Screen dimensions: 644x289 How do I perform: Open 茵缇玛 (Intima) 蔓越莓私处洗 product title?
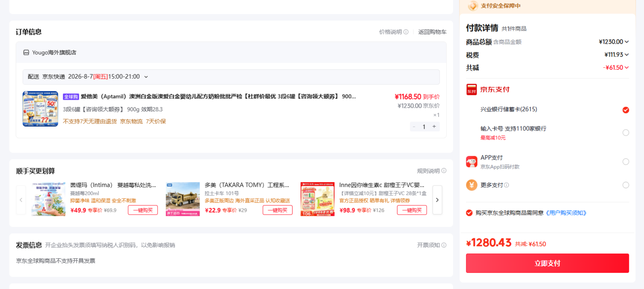click(x=113, y=185)
